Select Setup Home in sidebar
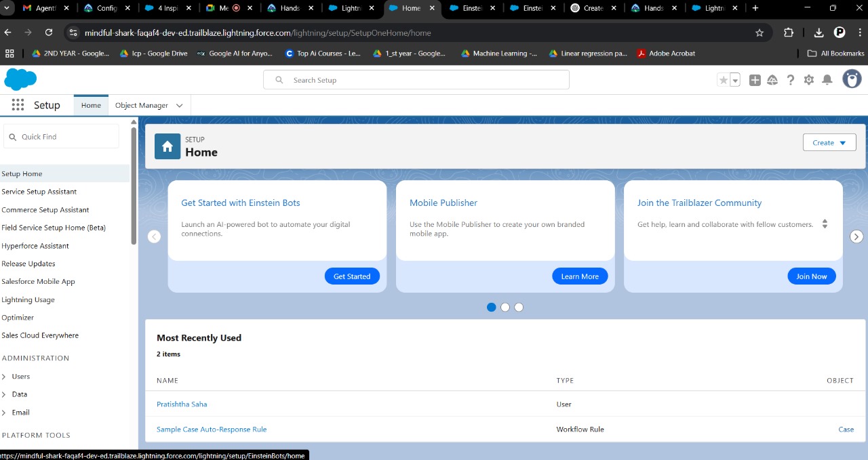868x460 pixels. pyautogui.click(x=64, y=173)
